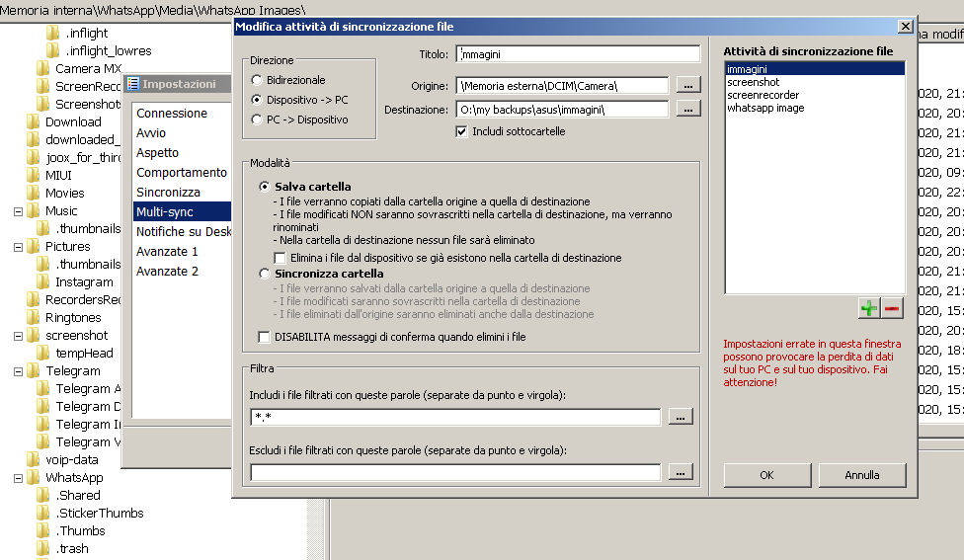
Task: Click the .inflight_lowres folder icon
Action: coord(53,50)
